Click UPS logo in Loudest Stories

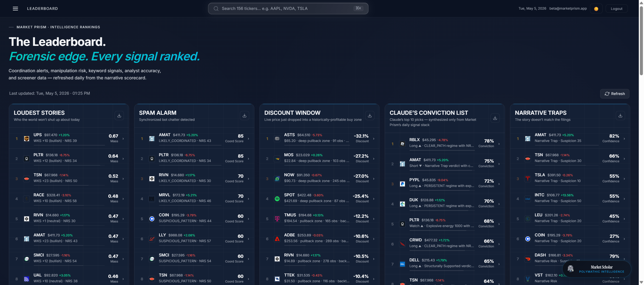[27, 139]
